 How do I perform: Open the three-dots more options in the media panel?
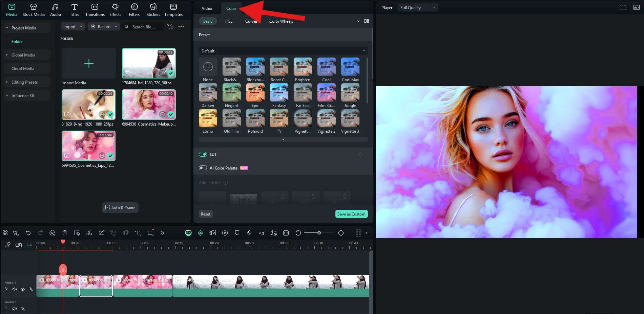pyautogui.click(x=181, y=27)
